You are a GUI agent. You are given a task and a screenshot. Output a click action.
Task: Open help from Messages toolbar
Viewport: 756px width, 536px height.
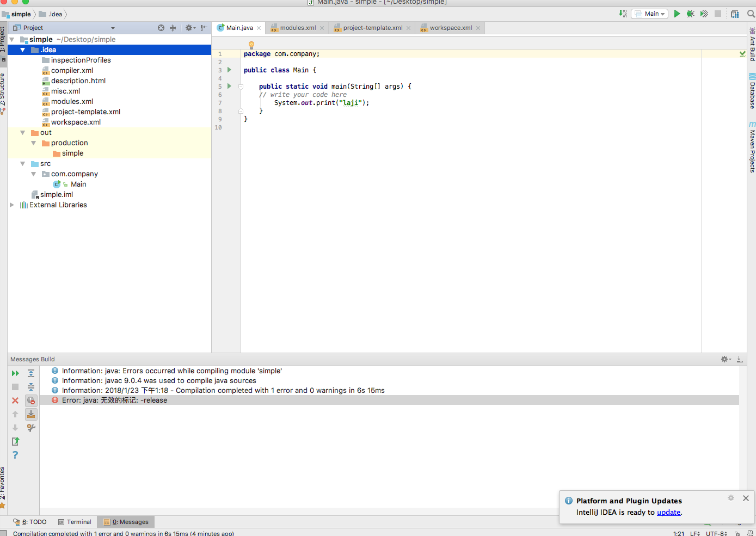[15, 455]
